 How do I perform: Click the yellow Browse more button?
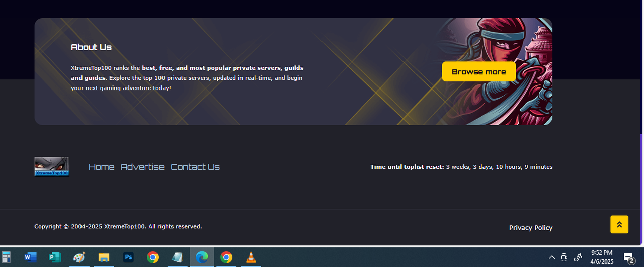pos(478,71)
